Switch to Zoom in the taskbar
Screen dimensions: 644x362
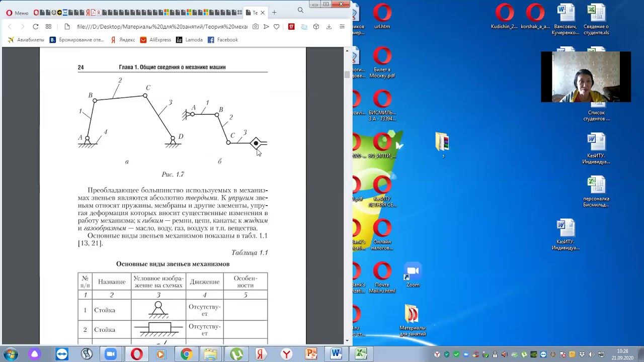(111, 354)
